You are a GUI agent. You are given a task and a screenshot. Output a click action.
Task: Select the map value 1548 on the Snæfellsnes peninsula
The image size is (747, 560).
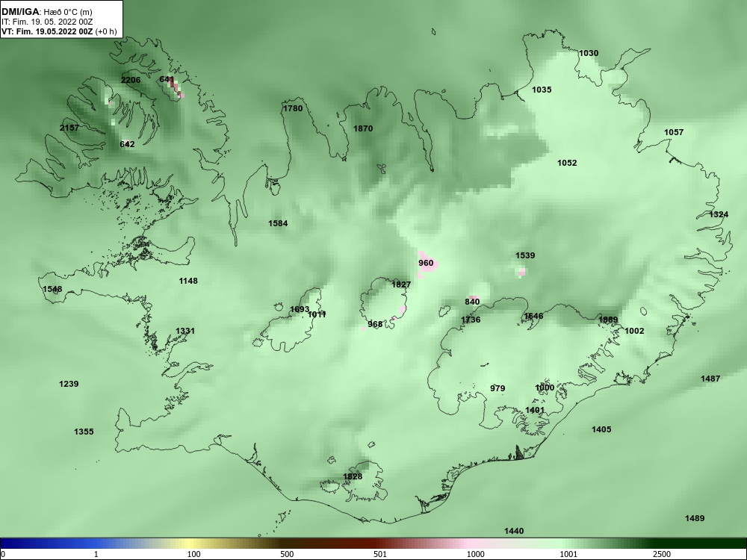pyautogui.click(x=52, y=289)
